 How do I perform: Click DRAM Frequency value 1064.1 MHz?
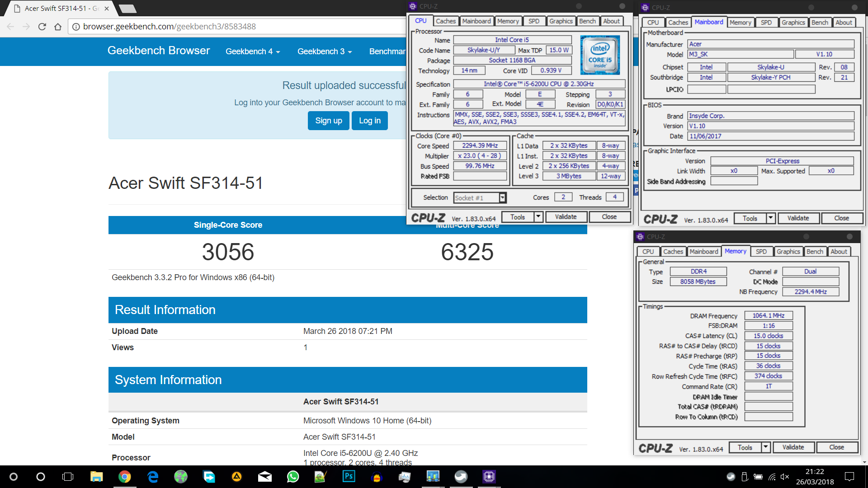point(768,316)
